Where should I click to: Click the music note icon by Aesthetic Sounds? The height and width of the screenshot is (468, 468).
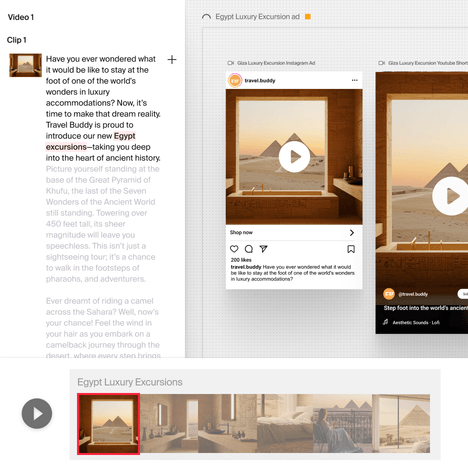pyautogui.click(x=386, y=322)
